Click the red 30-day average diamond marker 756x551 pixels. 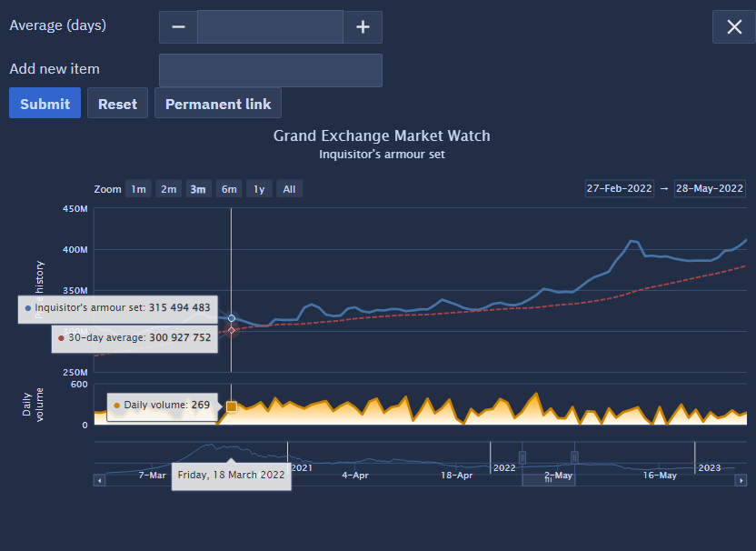pyautogui.click(x=232, y=330)
